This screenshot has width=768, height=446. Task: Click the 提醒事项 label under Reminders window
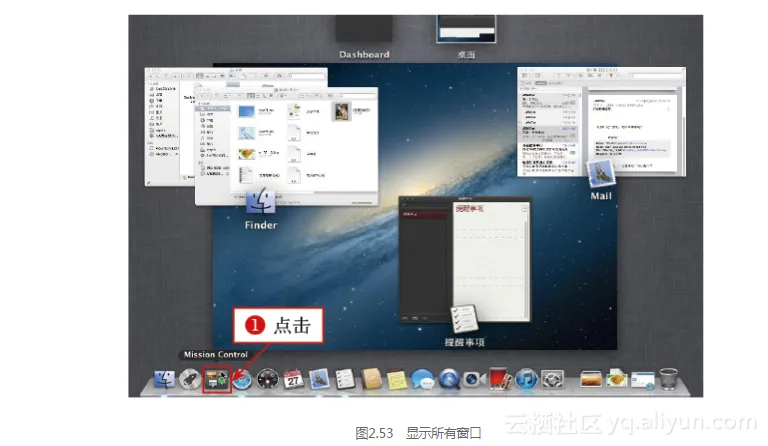coord(464,342)
